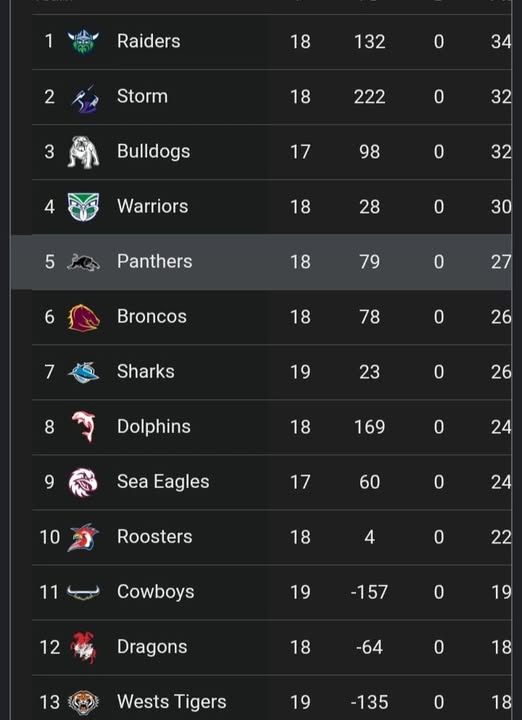Screen dimensions: 522x720
Task: Open the Storm team logo
Action: (84, 98)
